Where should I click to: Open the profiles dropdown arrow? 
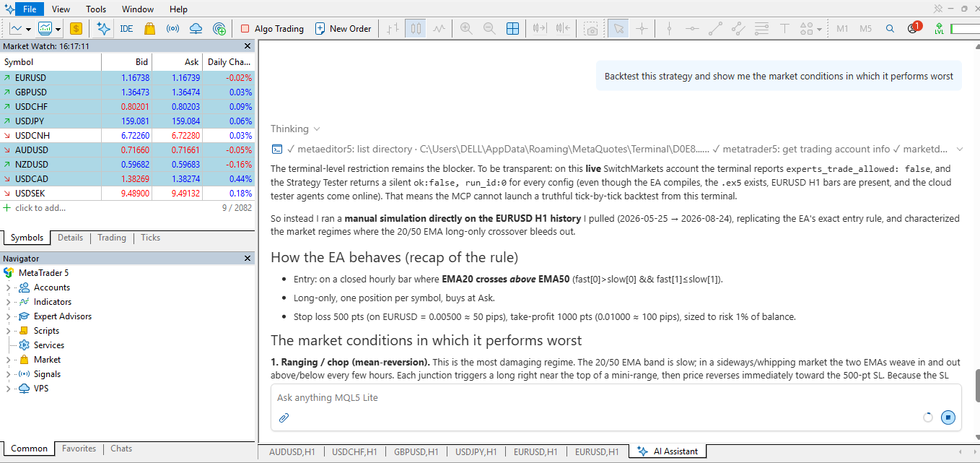pyautogui.click(x=58, y=29)
